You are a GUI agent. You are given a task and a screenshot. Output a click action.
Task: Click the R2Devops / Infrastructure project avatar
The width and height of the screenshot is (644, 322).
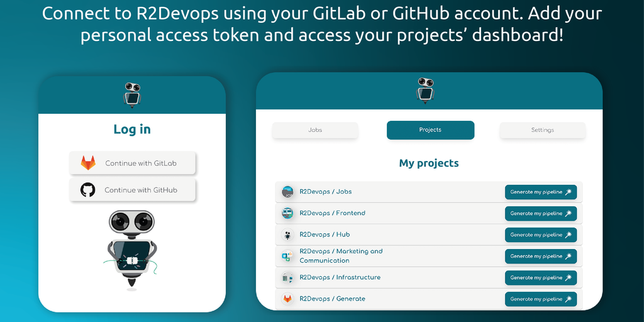[287, 277]
